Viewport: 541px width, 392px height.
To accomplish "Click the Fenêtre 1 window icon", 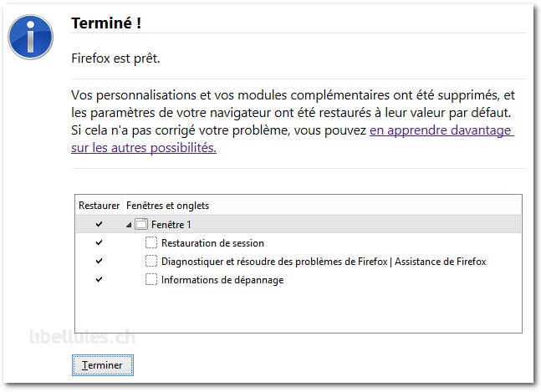I will [x=141, y=224].
